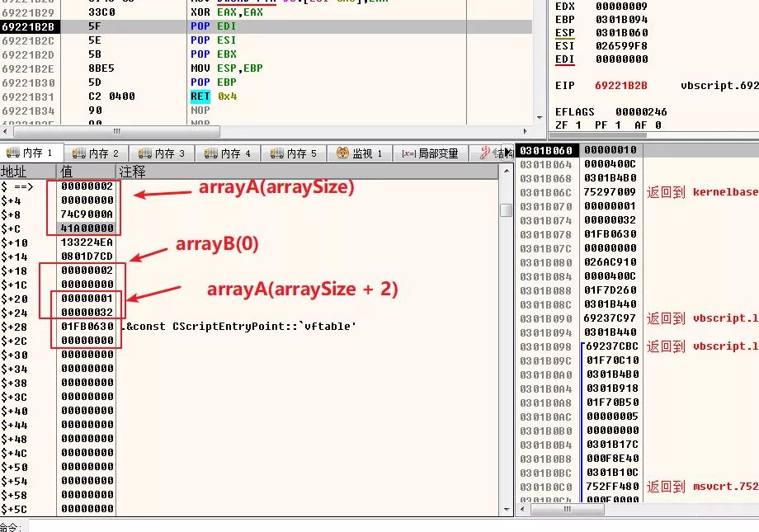Click the memory chip icon on 内存 2

click(x=78, y=153)
